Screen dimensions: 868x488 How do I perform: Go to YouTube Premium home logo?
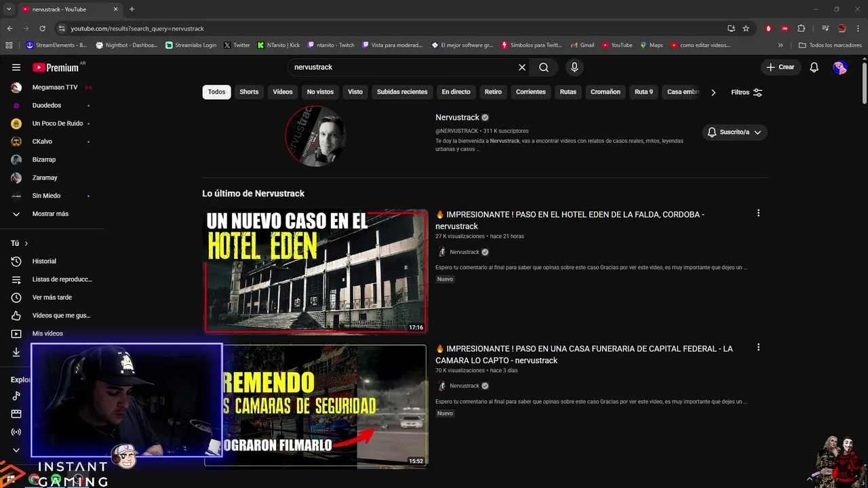pyautogui.click(x=56, y=67)
